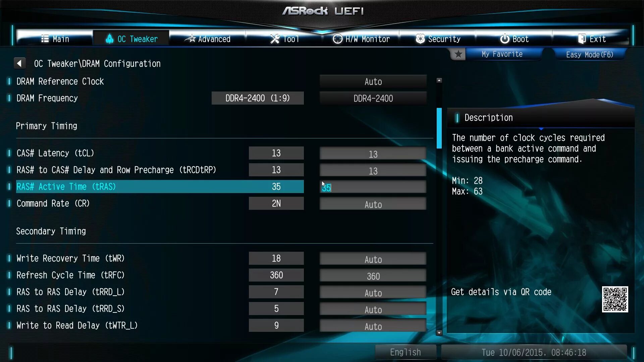Navigate back using left arrow button
Image resolution: width=644 pixels, height=362 pixels.
[x=19, y=63]
